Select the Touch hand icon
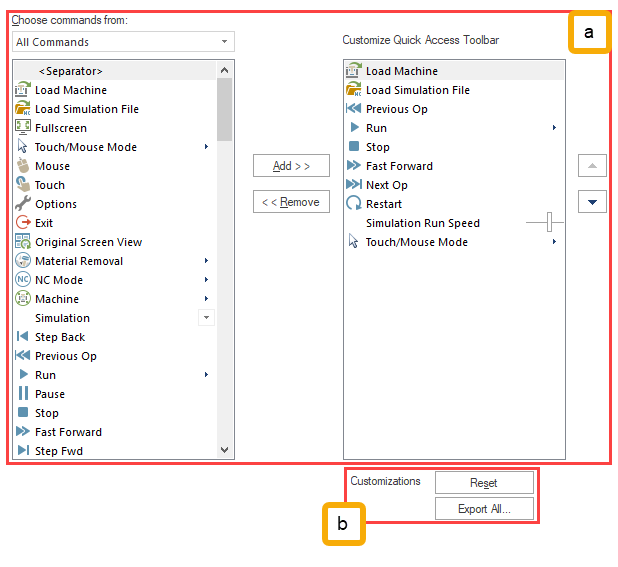Viewport: 618px width, 567px height. point(23,185)
